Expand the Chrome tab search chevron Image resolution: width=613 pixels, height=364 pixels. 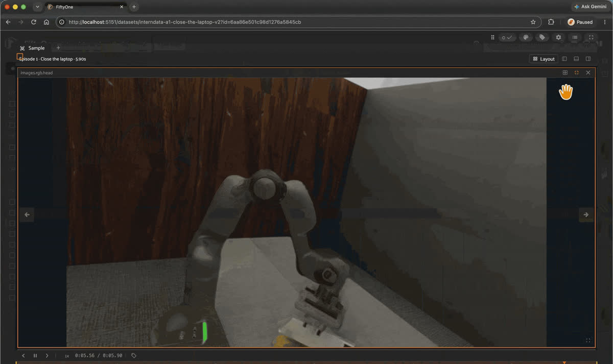(37, 7)
